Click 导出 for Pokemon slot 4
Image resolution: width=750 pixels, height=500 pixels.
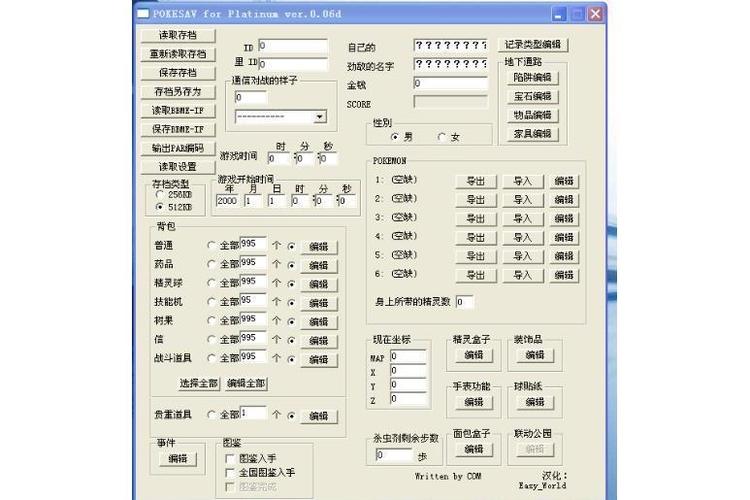point(475,238)
